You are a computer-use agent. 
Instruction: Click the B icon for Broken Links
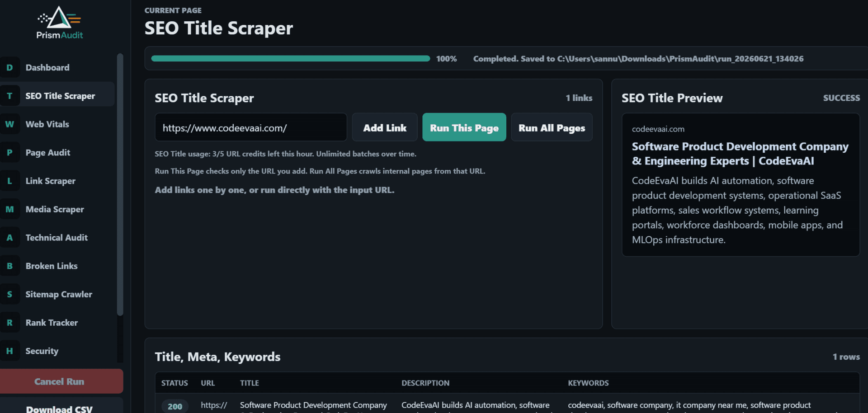(x=9, y=266)
